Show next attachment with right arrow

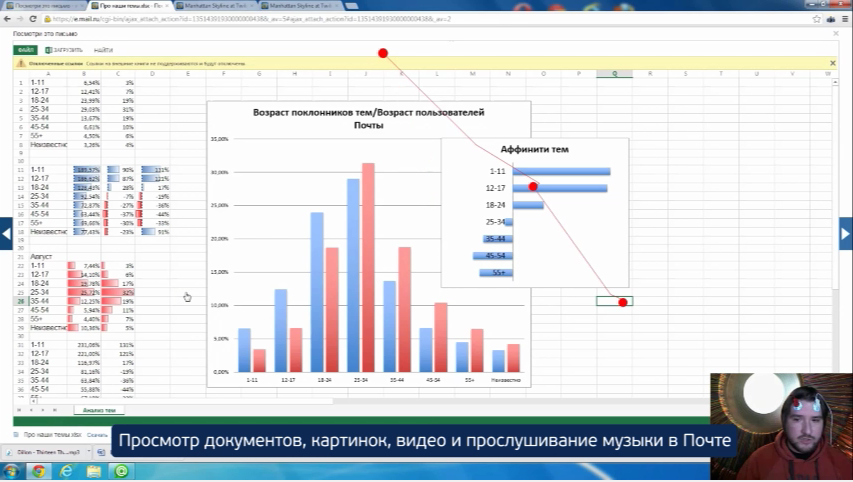coord(846,233)
